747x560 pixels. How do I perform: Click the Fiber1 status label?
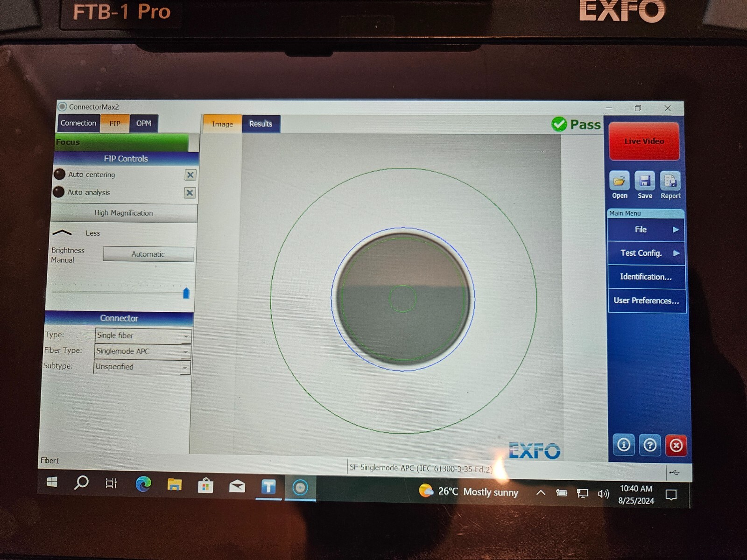point(50,461)
